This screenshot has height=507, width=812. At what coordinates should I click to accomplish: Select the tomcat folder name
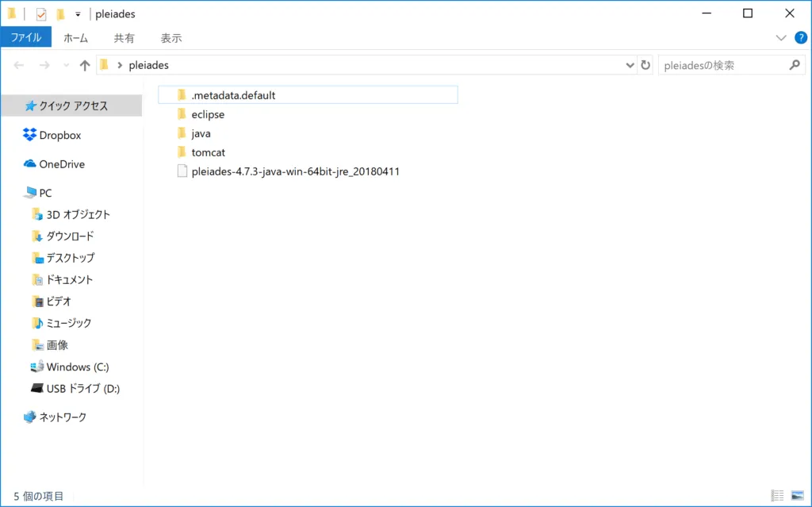click(209, 152)
